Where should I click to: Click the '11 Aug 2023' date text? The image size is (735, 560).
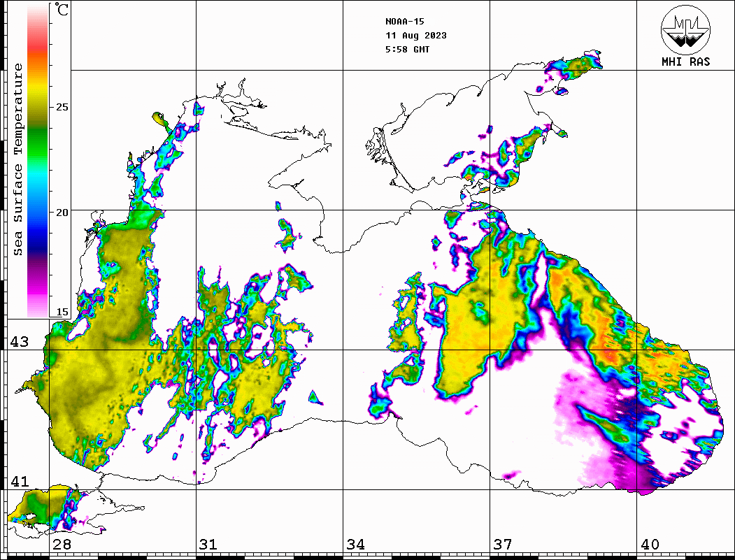pyautogui.click(x=416, y=36)
